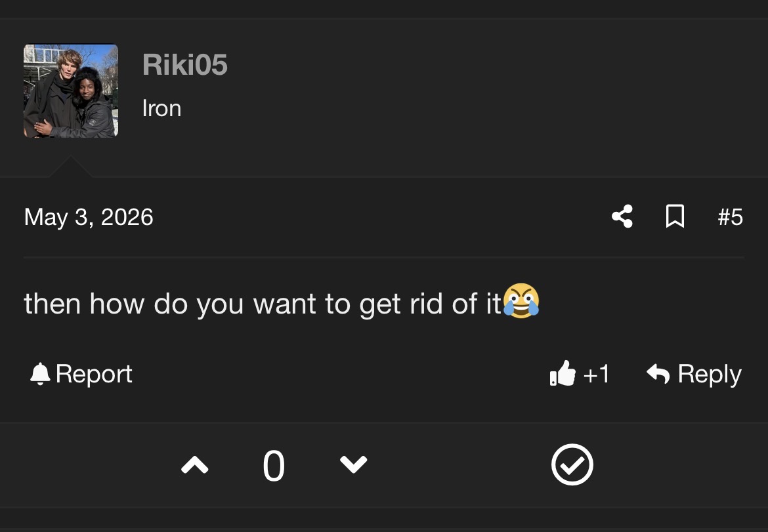Mark post as solution with circled checkmark
The image size is (768, 532).
pyautogui.click(x=572, y=464)
